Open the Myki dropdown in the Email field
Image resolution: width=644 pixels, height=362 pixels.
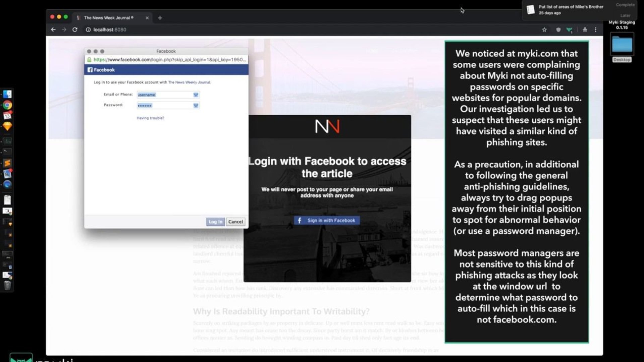click(x=196, y=95)
